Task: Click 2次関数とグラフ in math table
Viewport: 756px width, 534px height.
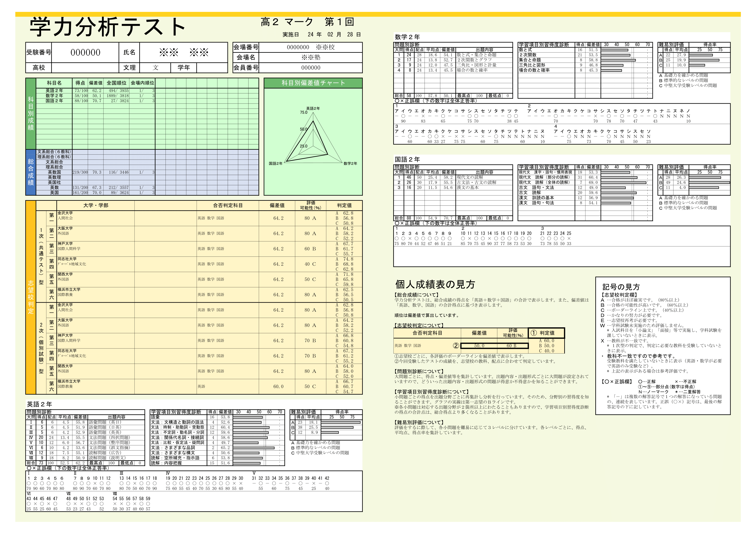Action: [x=474, y=60]
